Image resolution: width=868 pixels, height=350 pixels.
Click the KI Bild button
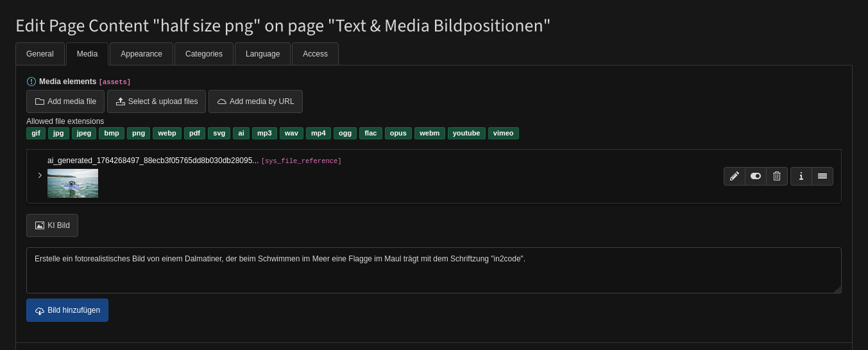click(52, 225)
